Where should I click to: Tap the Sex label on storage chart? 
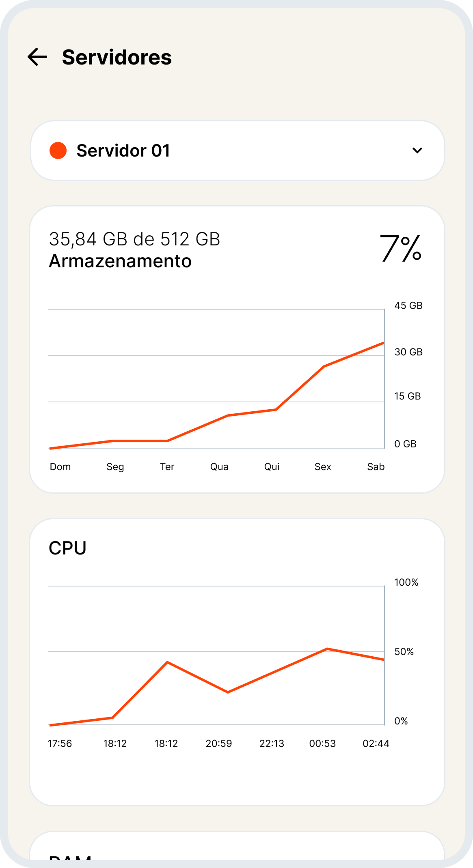tap(323, 466)
